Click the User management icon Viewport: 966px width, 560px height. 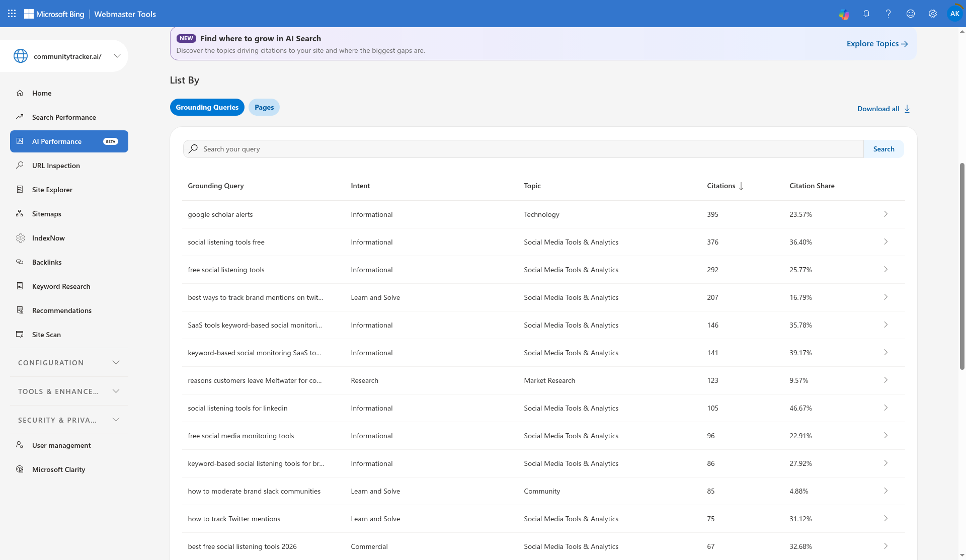pyautogui.click(x=20, y=445)
